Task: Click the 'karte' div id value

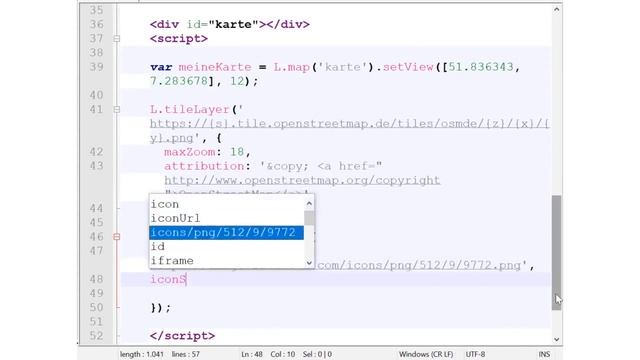Action: pos(233,24)
